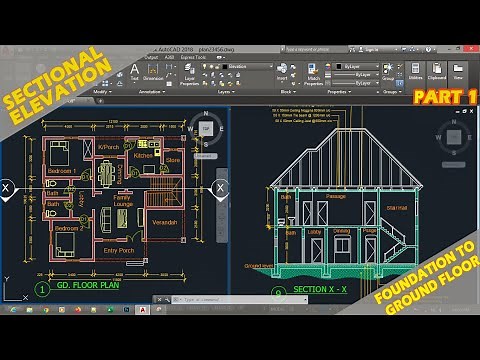Open the Utilities panel
The width and height of the screenshot is (480, 360).
415,71
